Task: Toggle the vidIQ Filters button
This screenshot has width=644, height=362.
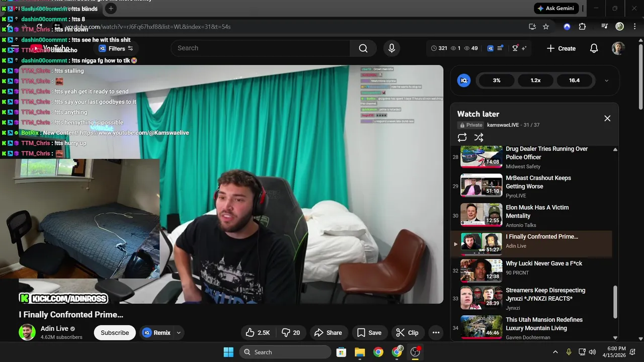Action: point(116,48)
